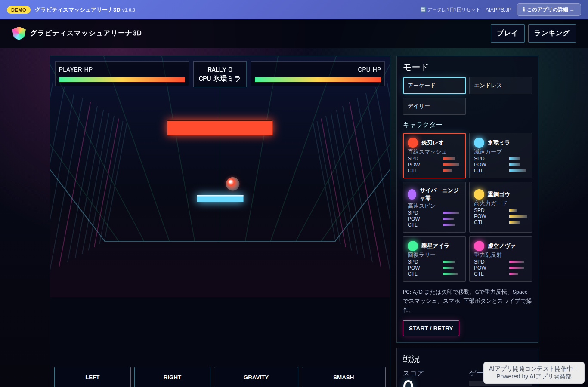
Task: Click the green avatar of 翠星アイラ
Action: (413, 246)
